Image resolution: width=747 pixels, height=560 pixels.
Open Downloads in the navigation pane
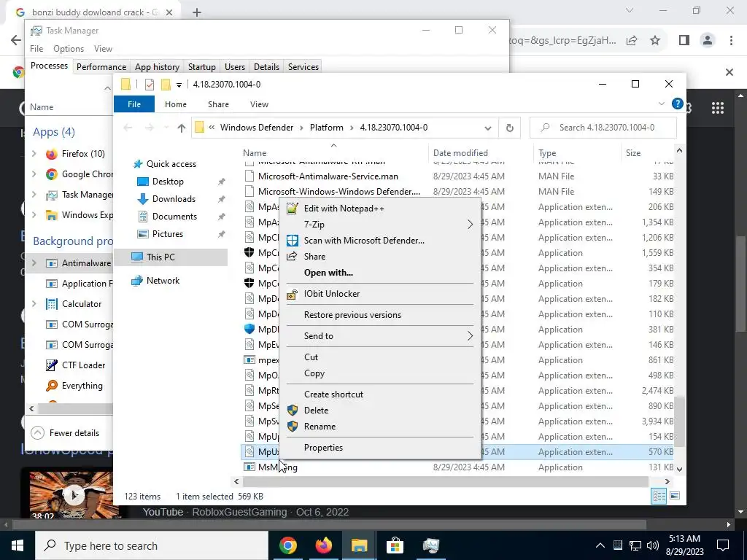coord(174,199)
